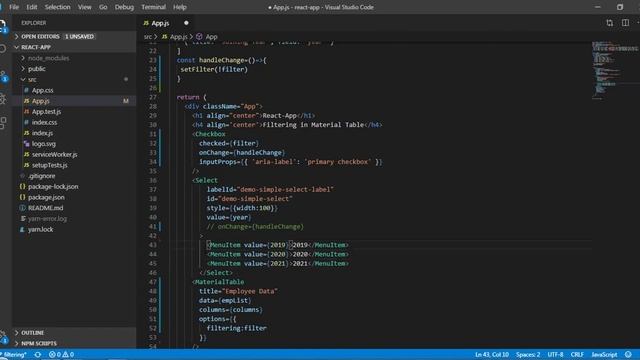Image resolution: width=640 pixels, height=360 pixels.
Task: Synchronize changes via status bar sync icon
Action: (38, 354)
